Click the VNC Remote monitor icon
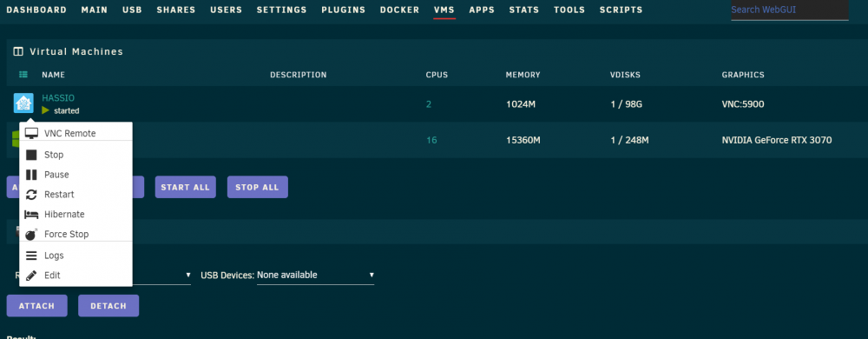This screenshot has height=339, width=868. [x=31, y=134]
